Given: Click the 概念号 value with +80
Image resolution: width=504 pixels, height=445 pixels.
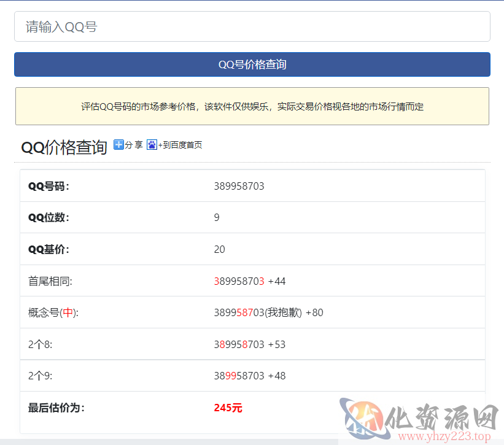Looking at the screenshot, I should [268, 312].
